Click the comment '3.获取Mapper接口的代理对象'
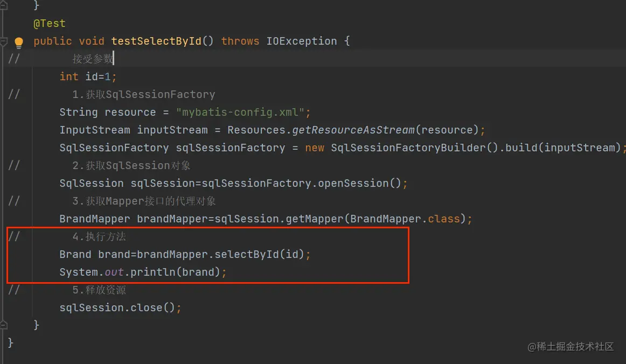The image size is (626, 364). [144, 201]
